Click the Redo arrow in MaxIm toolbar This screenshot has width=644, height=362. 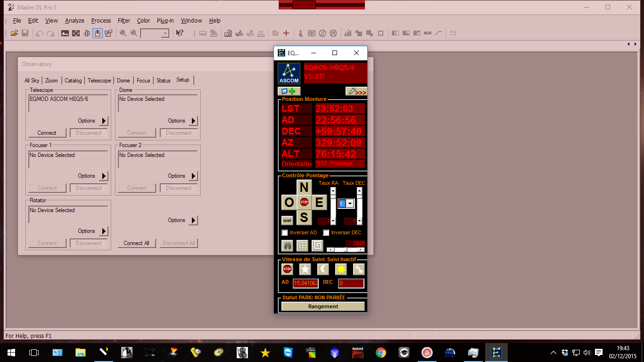50,33
